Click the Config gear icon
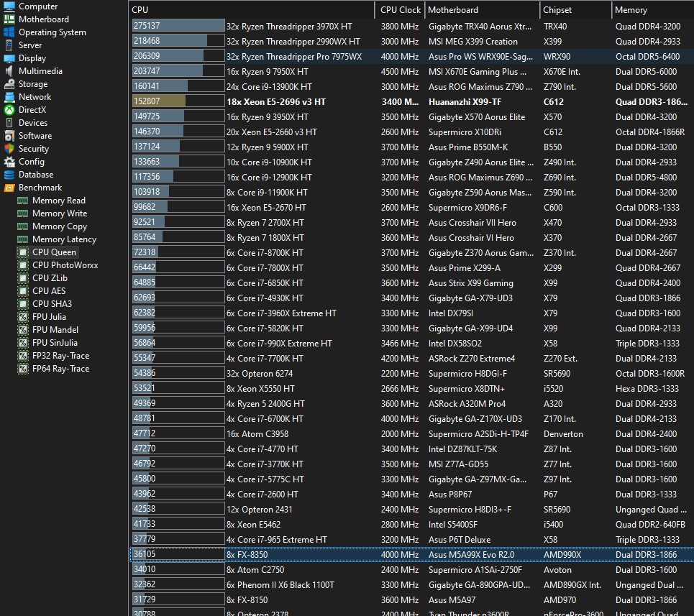The height and width of the screenshot is (616, 694). click(x=9, y=162)
